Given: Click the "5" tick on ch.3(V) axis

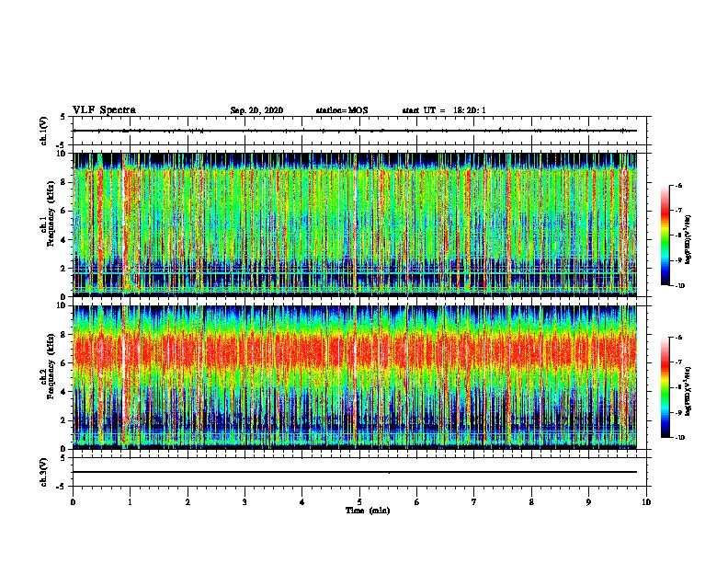Looking at the screenshot, I should coord(63,458).
